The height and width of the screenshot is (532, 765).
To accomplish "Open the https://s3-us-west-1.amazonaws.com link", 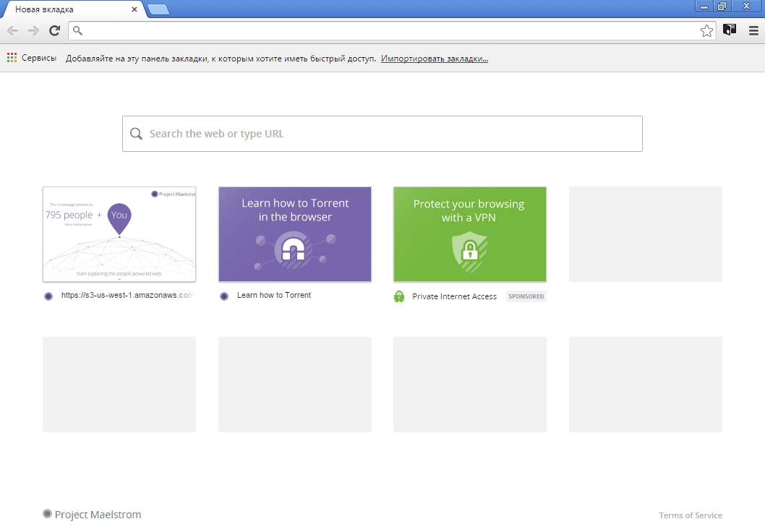I will pos(127,295).
